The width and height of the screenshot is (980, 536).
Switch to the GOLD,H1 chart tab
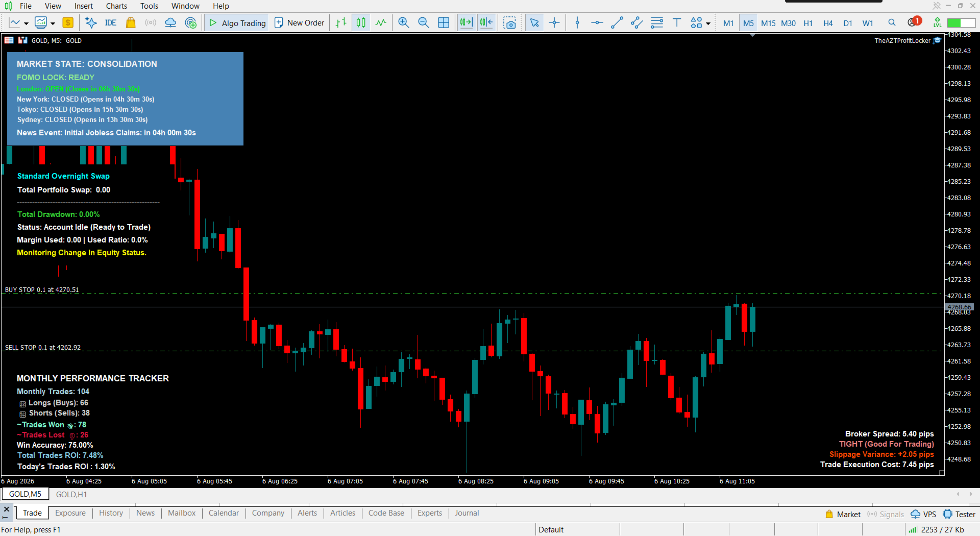pyautogui.click(x=71, y=494)
